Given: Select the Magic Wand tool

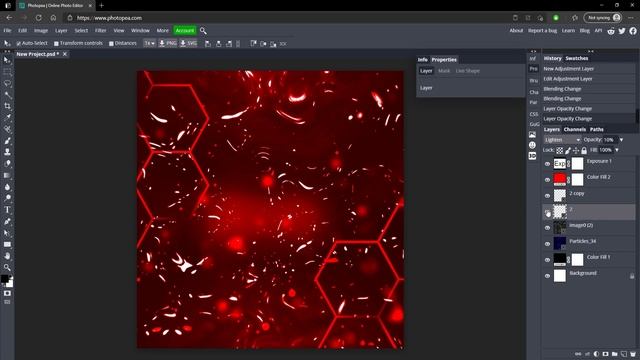Looking at the screenshot, I should coord(7,95).
